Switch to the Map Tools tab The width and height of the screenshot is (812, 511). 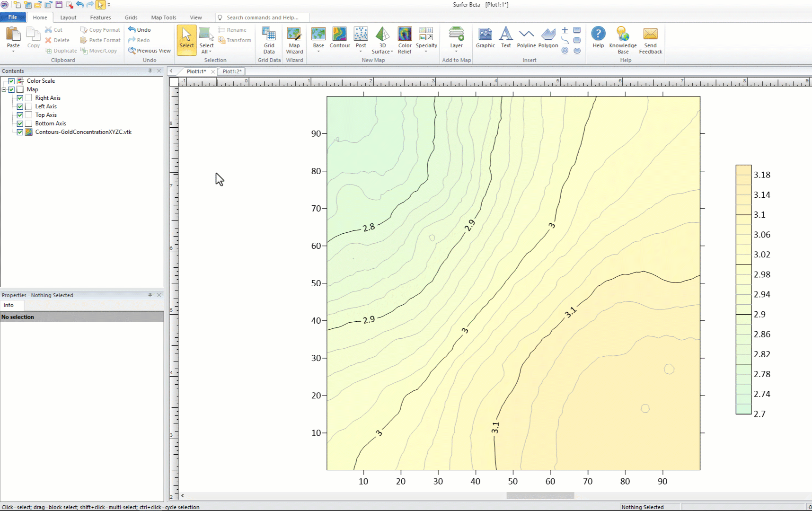coord(163,18)
